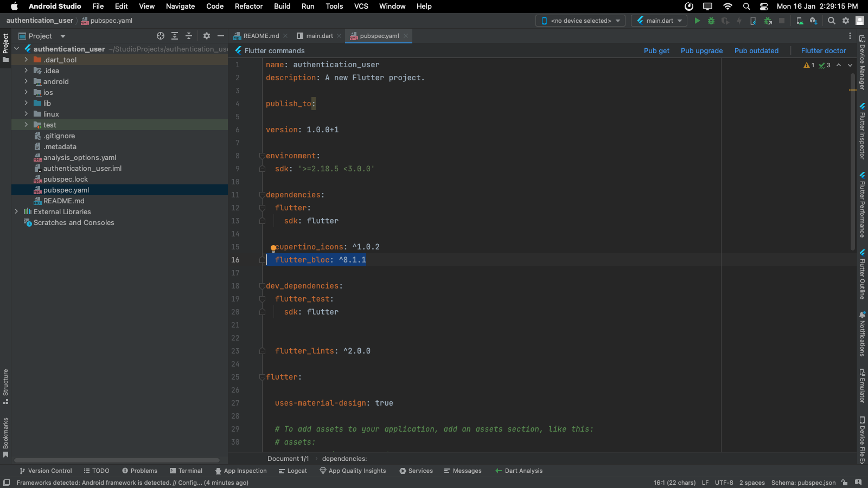This screenshot has width=868, height=488.
Task: Switch to the main.dart editor tab
Action: click(x=319, y=36)
